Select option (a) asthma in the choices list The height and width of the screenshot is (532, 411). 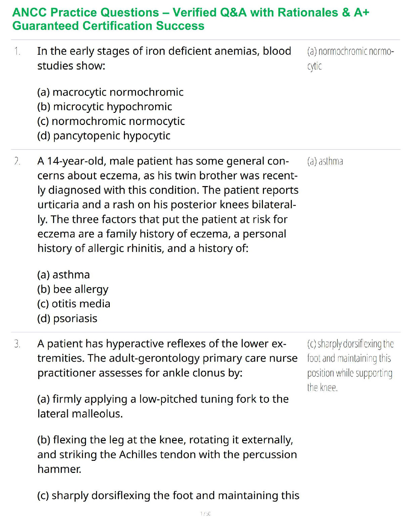tap(63, 275)
